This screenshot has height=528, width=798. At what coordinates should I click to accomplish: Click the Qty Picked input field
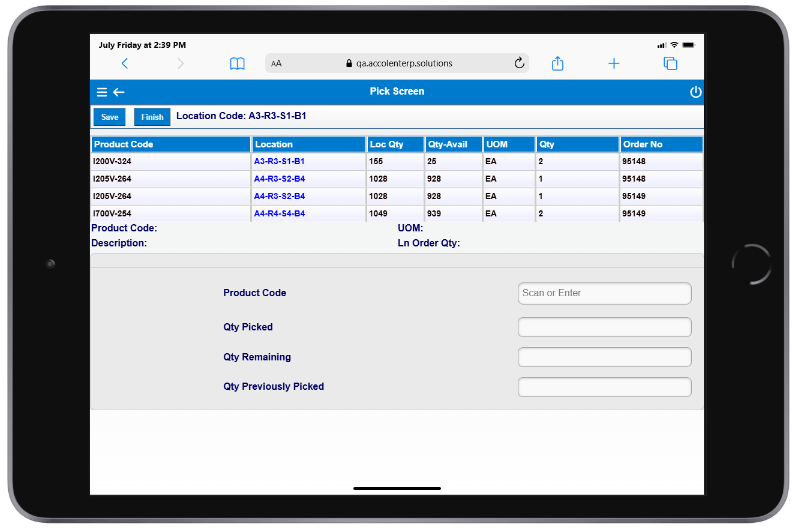click(x=605, y=327)
